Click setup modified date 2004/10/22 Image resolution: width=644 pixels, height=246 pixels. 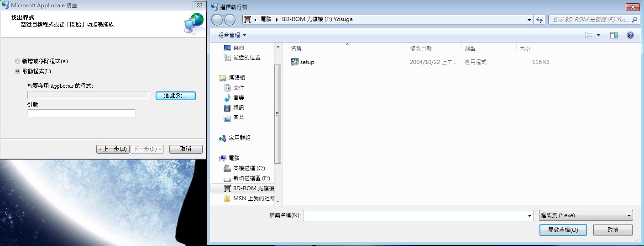point(434,62)
